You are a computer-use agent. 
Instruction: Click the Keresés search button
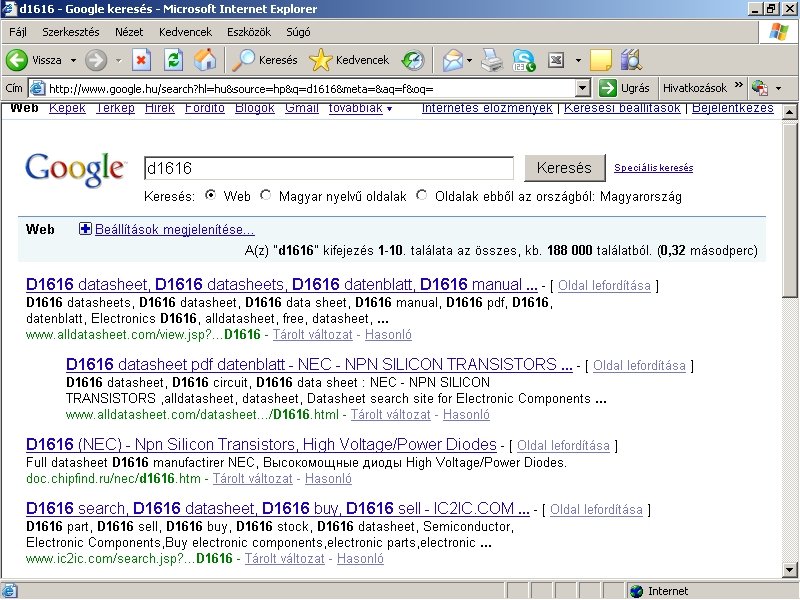pyautogui.click(x=564, y=168)
